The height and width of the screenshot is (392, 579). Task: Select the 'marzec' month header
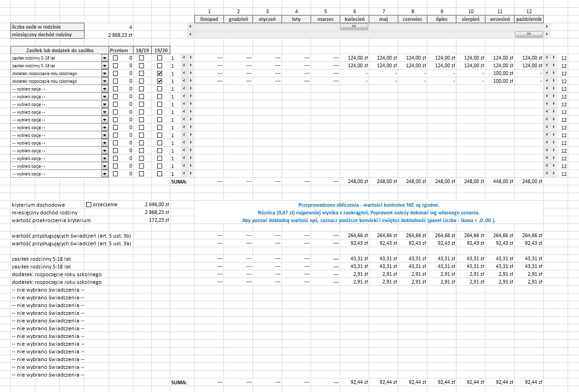pyautogui.click(x=325, y=19)
